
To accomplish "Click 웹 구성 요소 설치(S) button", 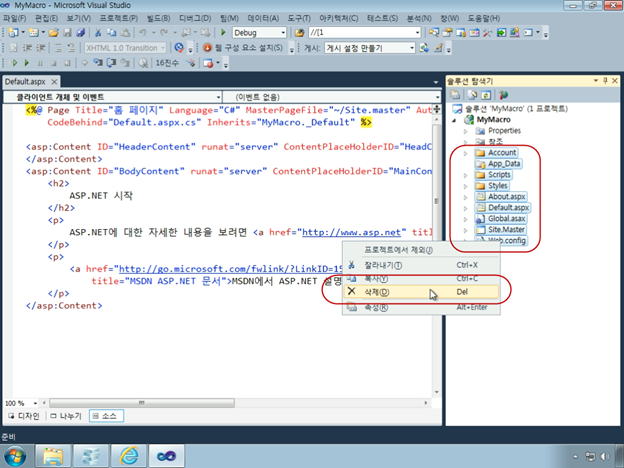I will pos(244,48).
